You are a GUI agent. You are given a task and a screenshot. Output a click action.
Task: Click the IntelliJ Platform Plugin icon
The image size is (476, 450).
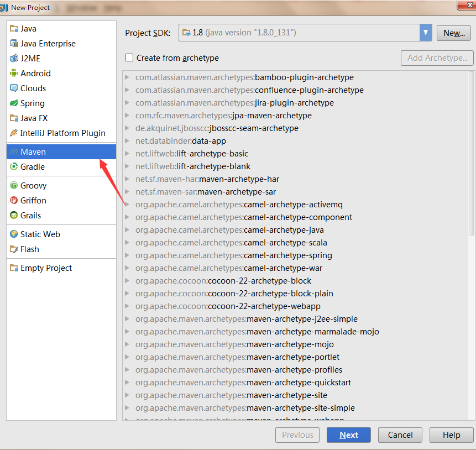[14, 133]
